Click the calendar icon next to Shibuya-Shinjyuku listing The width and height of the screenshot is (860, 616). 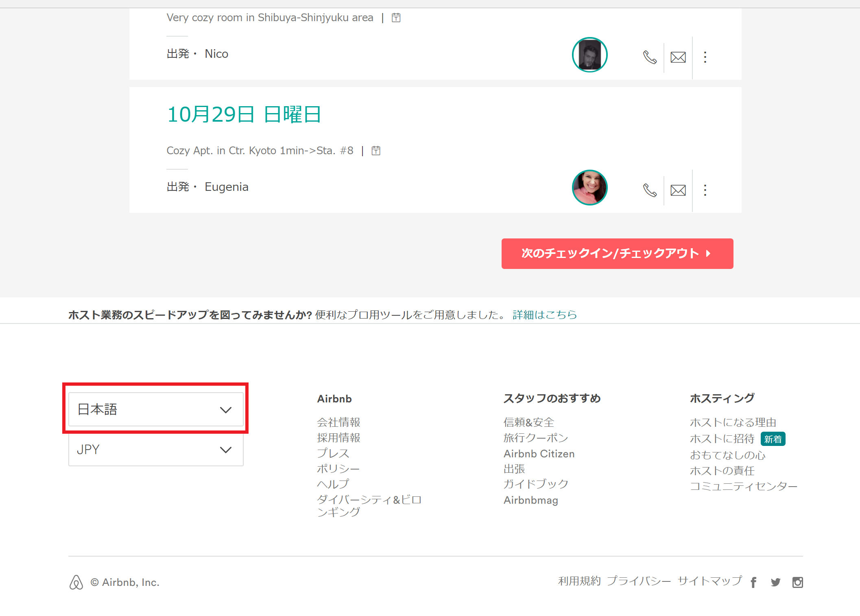coord(396,18)
